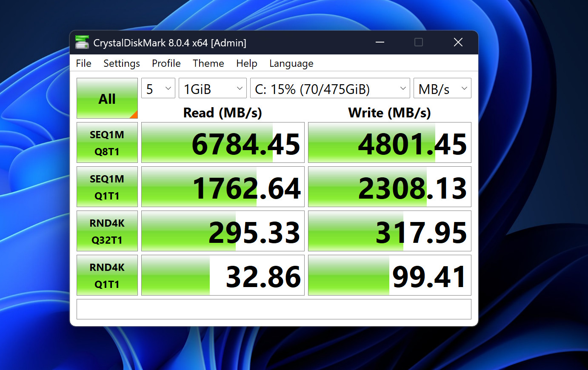Start the RND4K Q1T1 test

point(107,275)
